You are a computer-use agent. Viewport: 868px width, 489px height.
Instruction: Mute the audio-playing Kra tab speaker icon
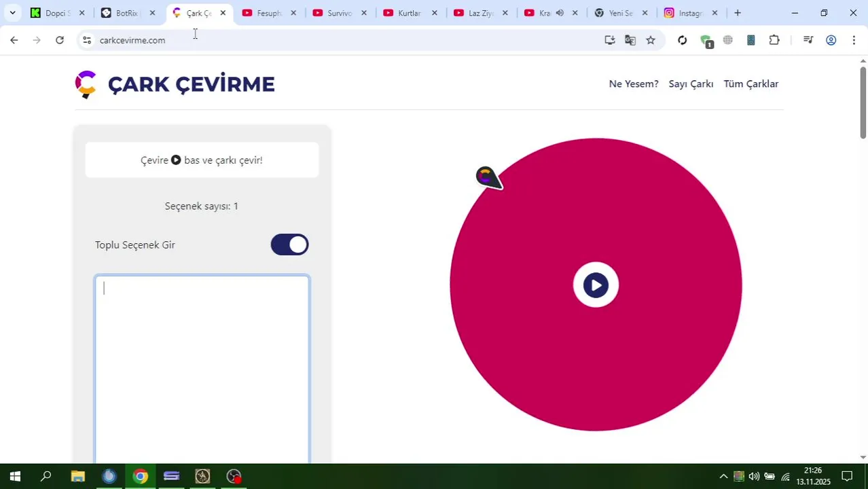(560, 13)
